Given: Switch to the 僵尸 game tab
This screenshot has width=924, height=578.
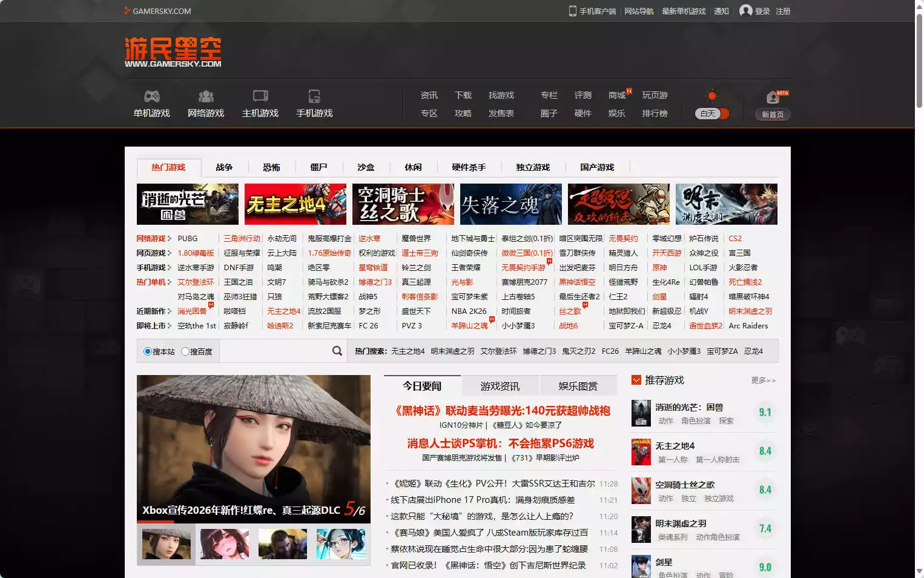Looking at the screenshot, I should click(318, 167).
